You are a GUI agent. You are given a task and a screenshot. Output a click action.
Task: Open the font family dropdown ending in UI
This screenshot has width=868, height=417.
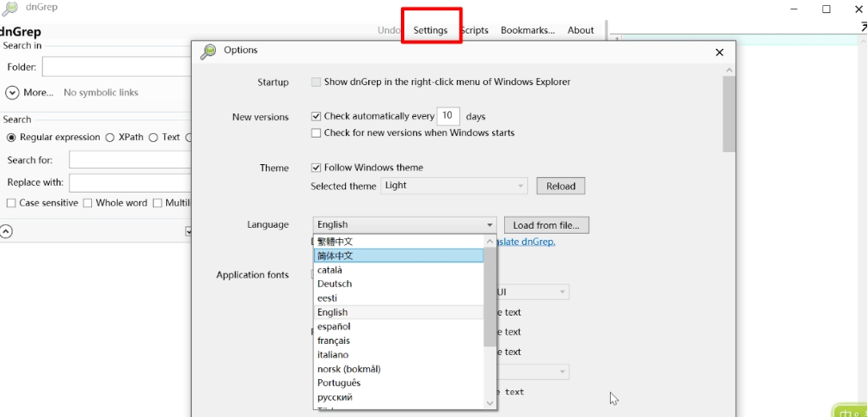(x=533, y=292)
